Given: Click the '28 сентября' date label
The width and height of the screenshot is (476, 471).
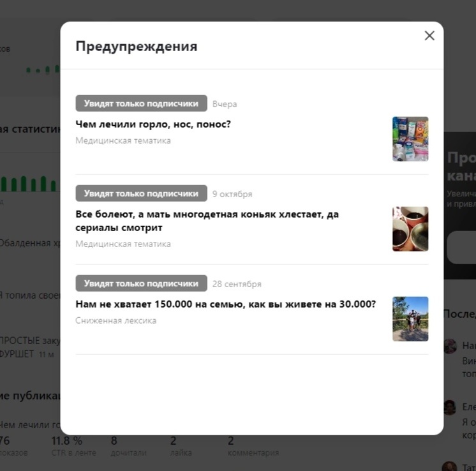Looking at the screenshot, I should [237, 284].
